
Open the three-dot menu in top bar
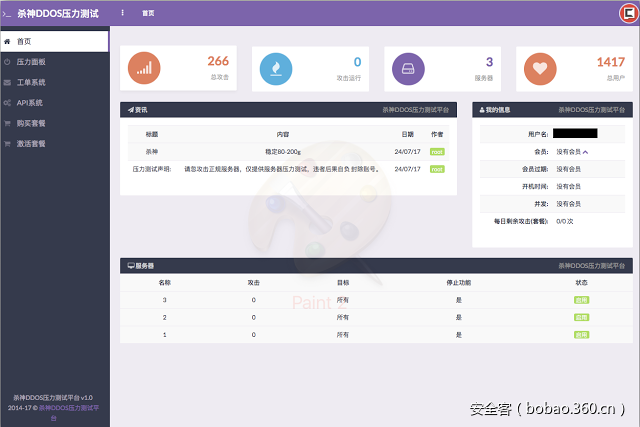(123, 13)
